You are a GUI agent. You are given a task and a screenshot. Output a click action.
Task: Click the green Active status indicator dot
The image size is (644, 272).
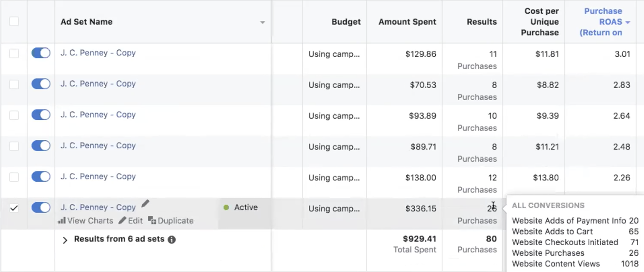(x=226, y=207)
